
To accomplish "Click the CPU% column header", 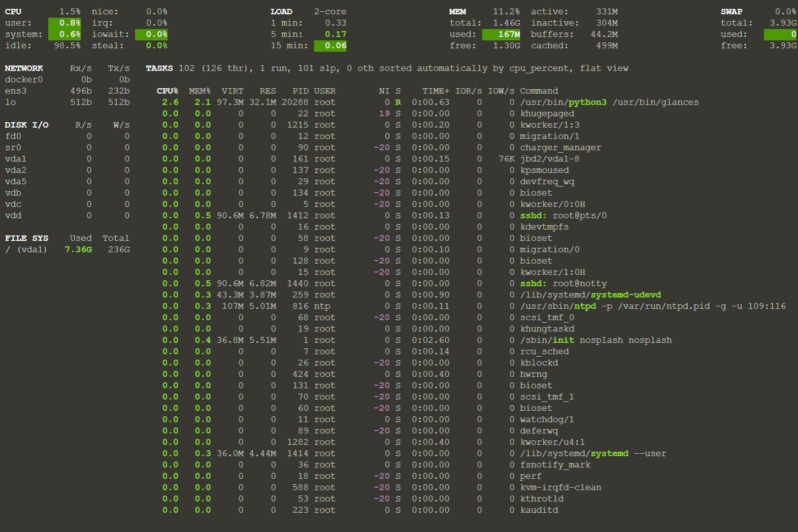I will pyautogui.click(x=167, y=91).
